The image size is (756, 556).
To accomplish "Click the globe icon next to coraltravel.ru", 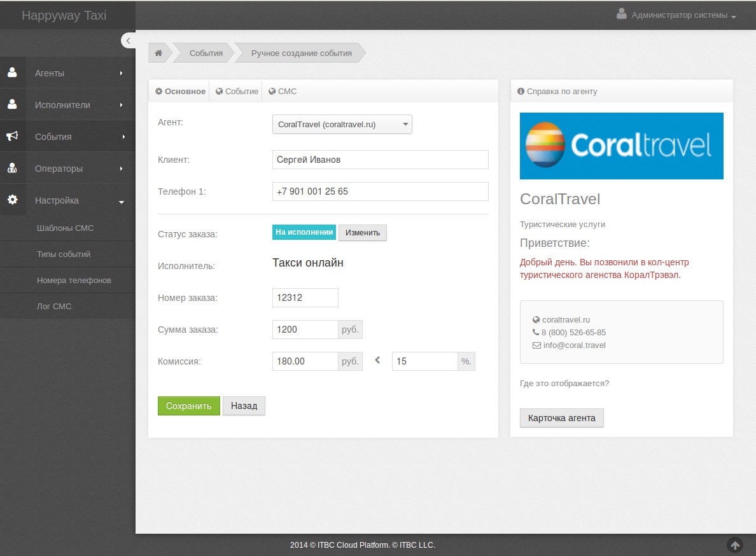I will point(536,319).
